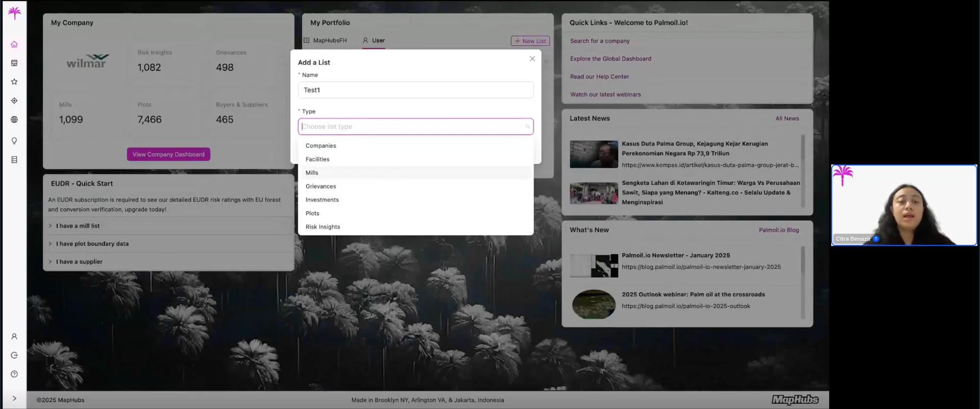Open the help question-mark sidebar icon
The image size is (980, 409).
click(14, 374)
